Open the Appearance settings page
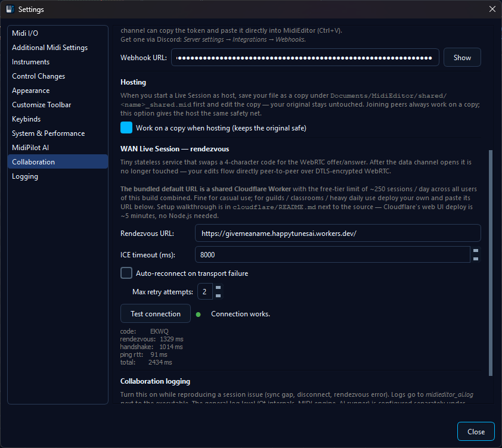502x448 pixels. coord(58,91)
